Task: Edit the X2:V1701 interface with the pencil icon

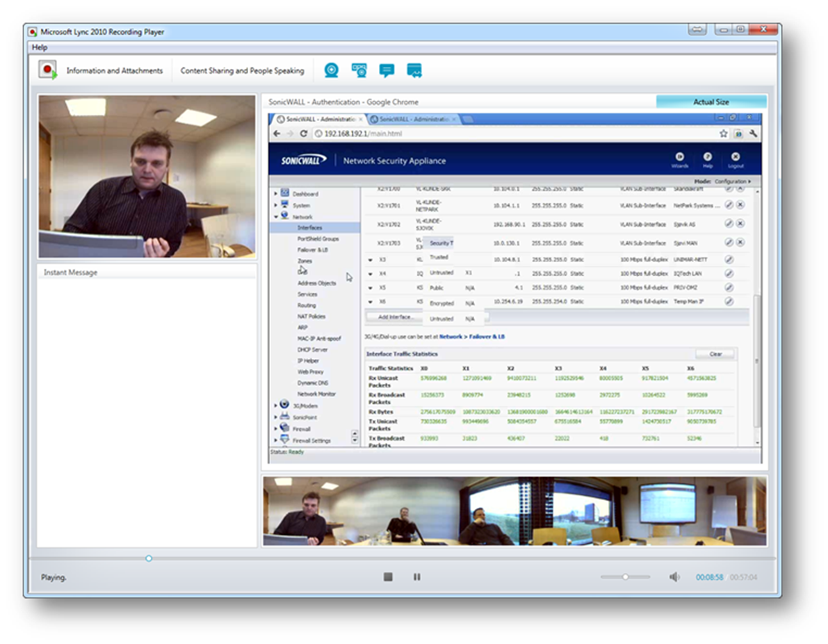Action: coord(729,205)
